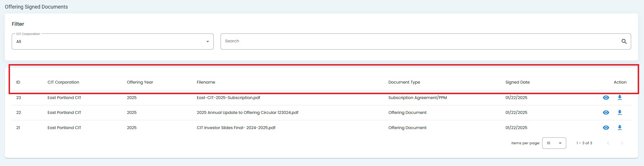Image resolution: width=644 pixels, height=166 pixels.
Task: View document East-CIT-2025-Subscription.pdf with eye icon
Action: 606,98
